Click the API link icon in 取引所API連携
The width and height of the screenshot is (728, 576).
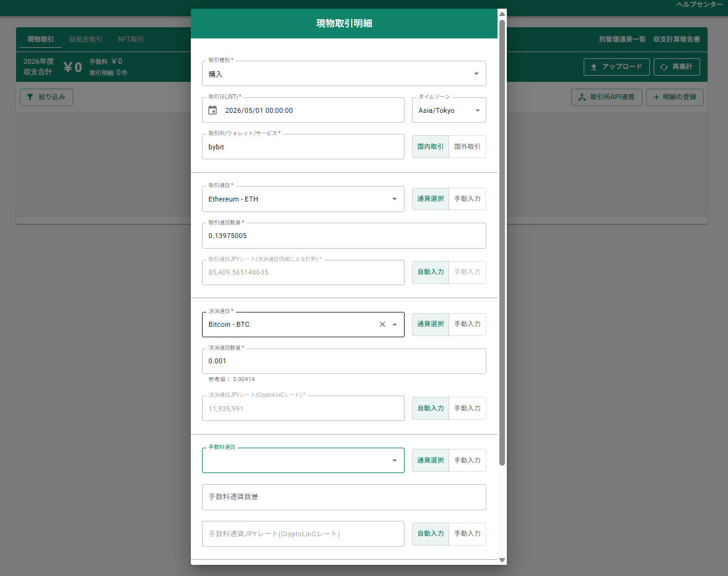click(x=582, y=97)
